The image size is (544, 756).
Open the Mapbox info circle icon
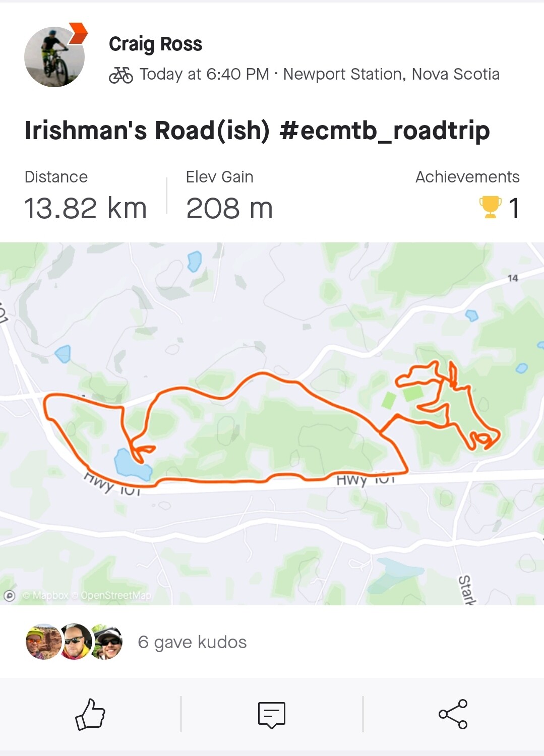click(10, 596)
